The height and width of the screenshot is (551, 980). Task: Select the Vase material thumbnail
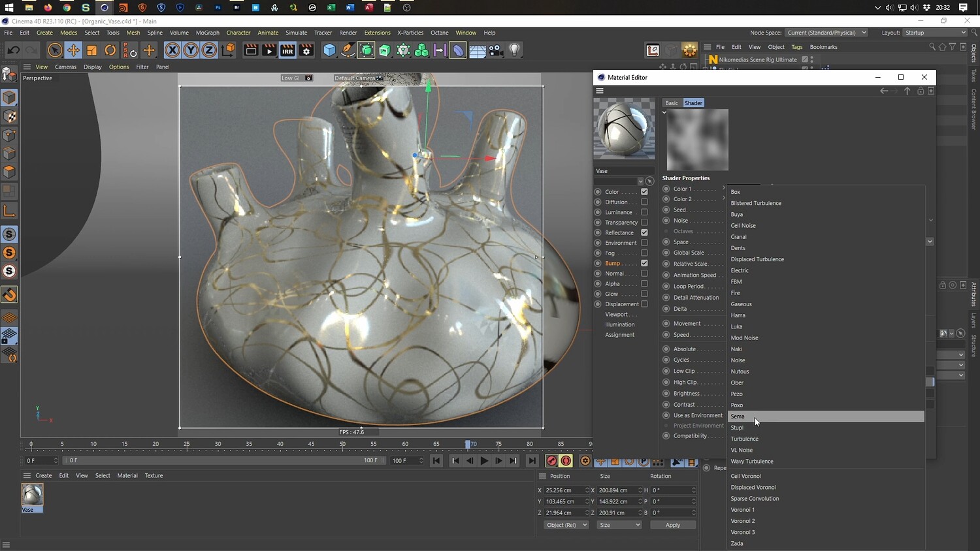click(32, 495)
